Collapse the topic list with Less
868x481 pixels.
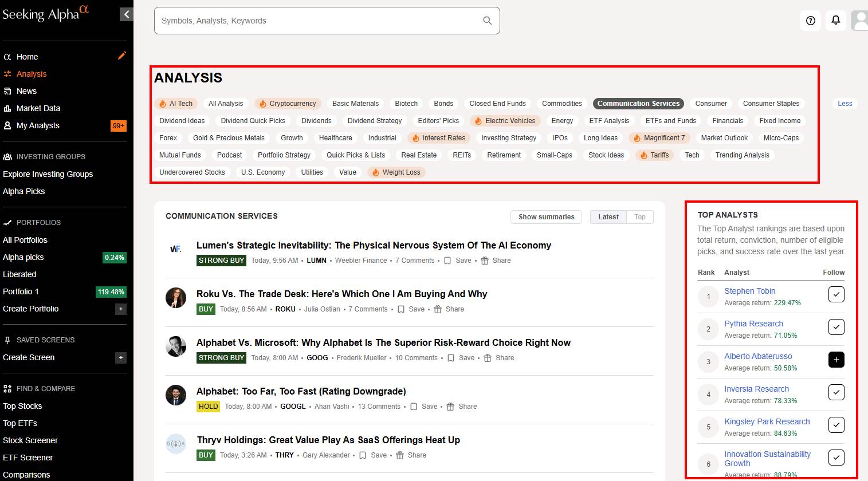845,104
